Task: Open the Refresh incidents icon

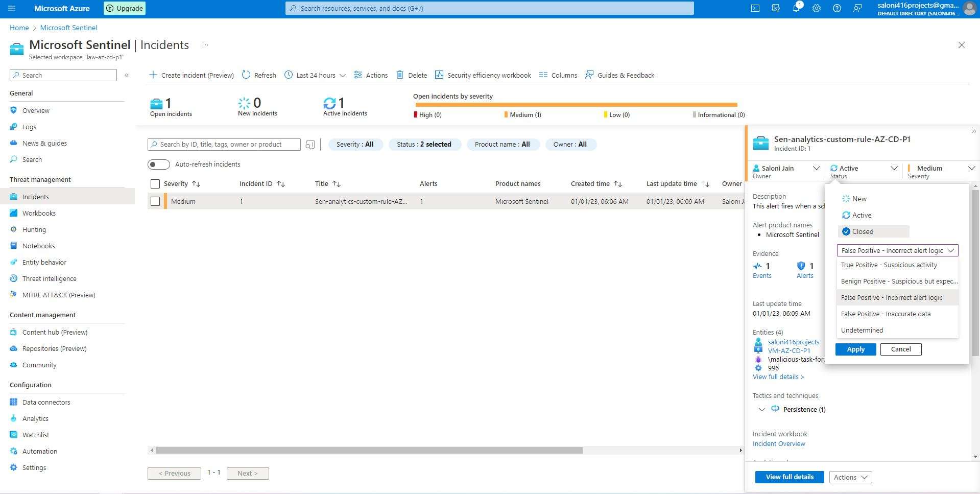Action: [x=246, y=75]
